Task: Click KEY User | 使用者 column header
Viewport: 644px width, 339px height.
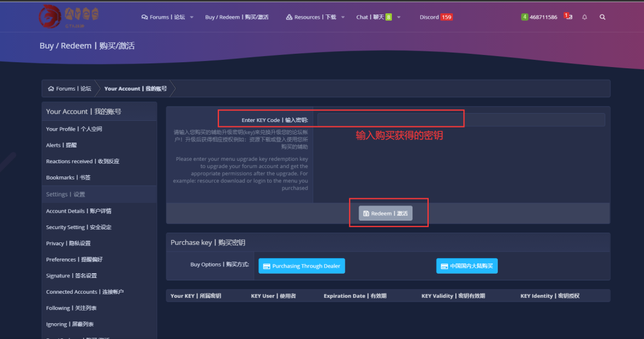Action: 273,296
